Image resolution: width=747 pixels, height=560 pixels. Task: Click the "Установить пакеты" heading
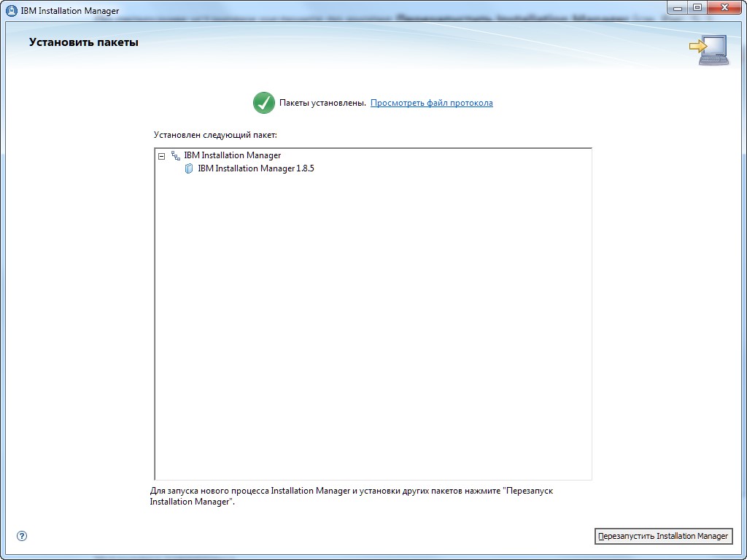[84, 42]
